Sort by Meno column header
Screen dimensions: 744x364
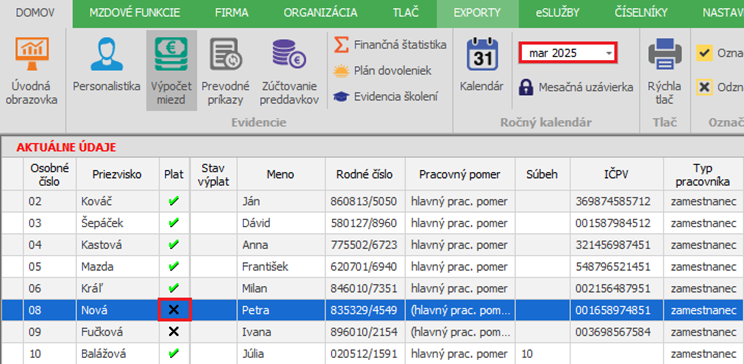281,174
